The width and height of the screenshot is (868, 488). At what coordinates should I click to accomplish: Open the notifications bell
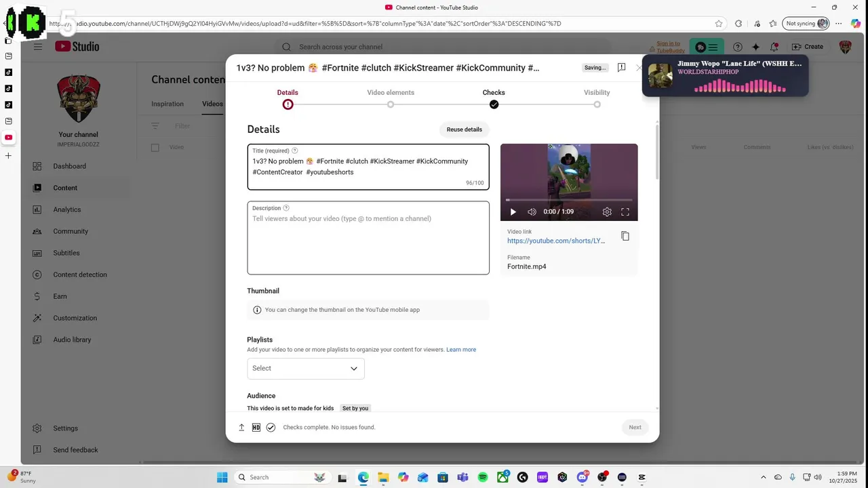(774, 47)
